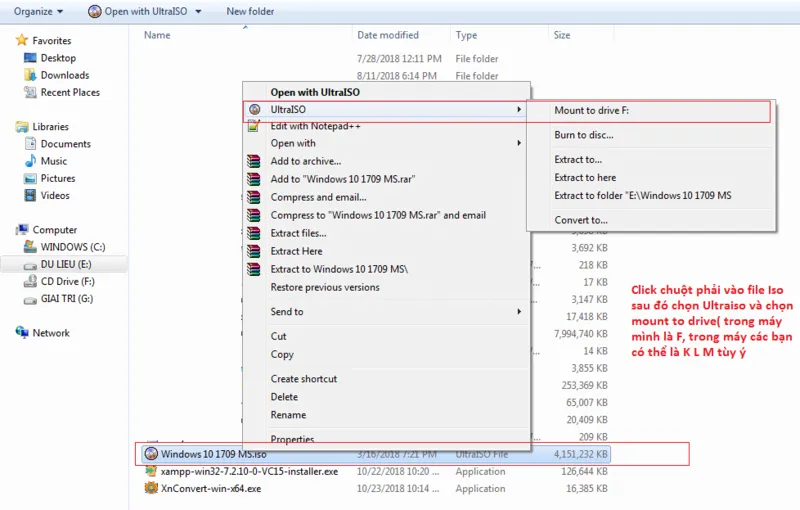This screenshot has height=510, width=800.
Task: Expand the Open with submenu arrow
Action: click(519, 143)
